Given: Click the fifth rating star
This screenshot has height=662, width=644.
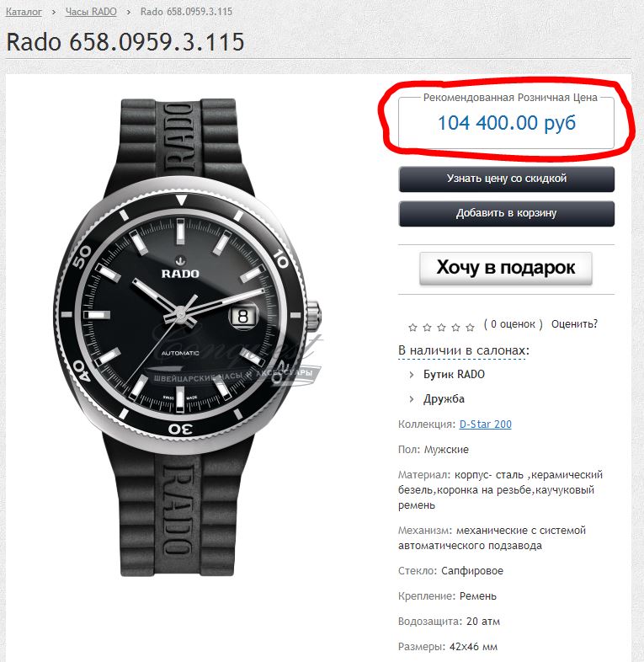Looking at the screenshot, I should 470,327.
